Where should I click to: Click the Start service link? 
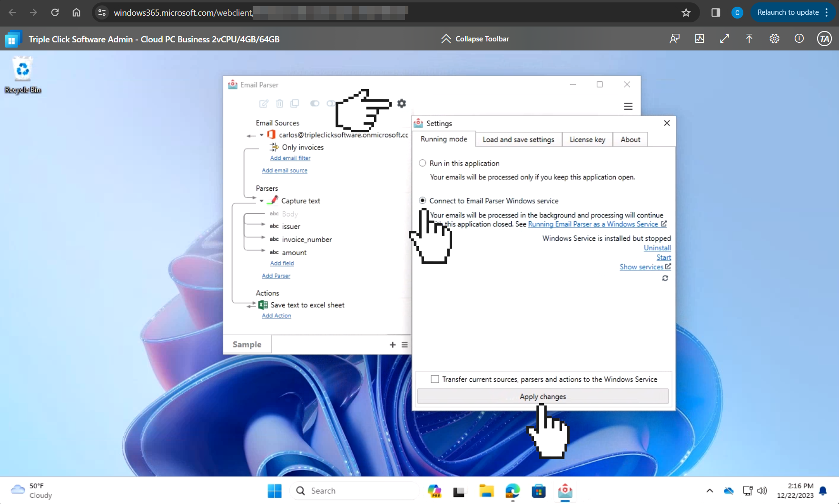point(664,257)
